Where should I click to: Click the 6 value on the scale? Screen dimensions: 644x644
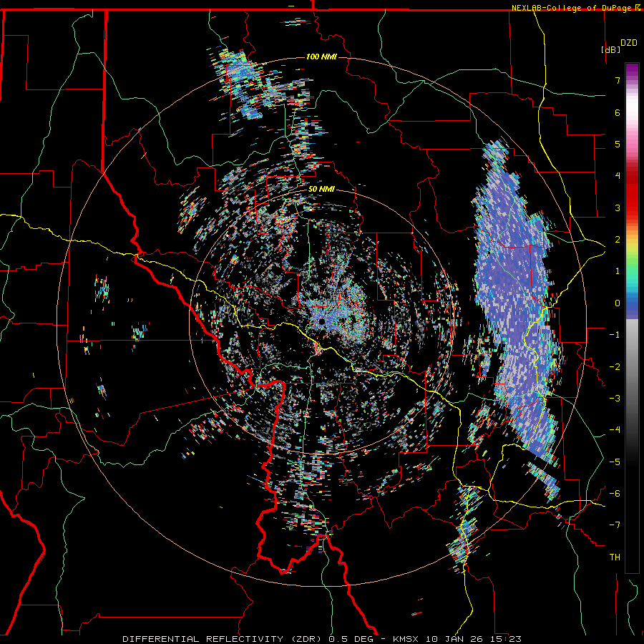pyautogui.click(x=618, y=112)
